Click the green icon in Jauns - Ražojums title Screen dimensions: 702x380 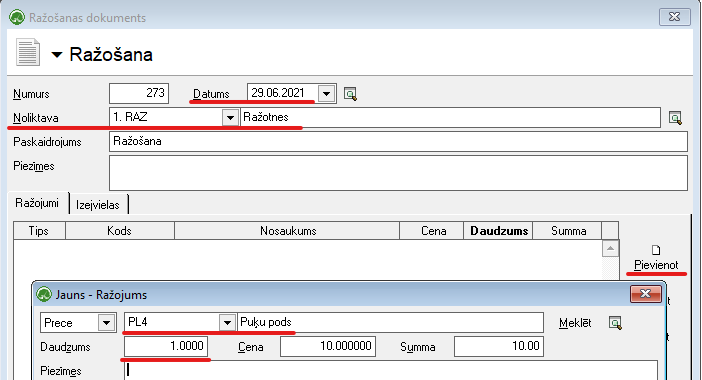pos(44,295)
